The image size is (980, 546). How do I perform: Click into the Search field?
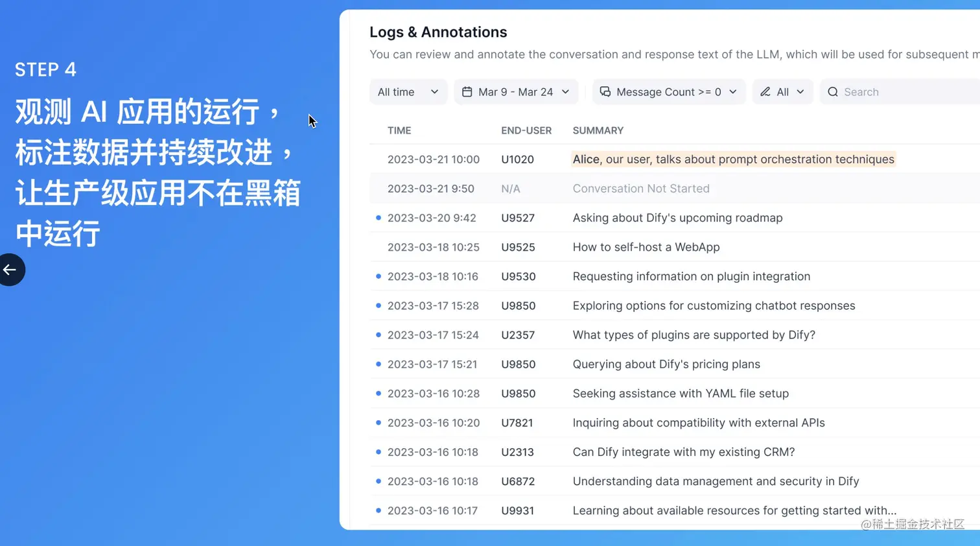click(901, 92)
